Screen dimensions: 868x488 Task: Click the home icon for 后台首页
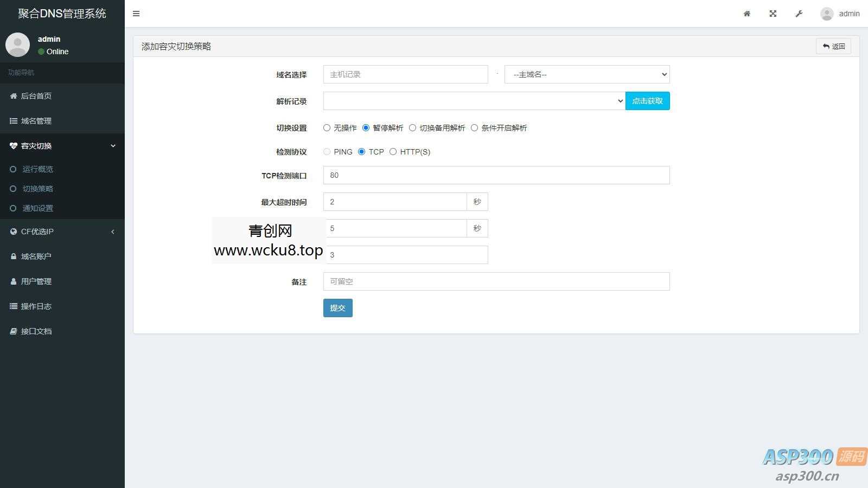(x=14, y=96)
